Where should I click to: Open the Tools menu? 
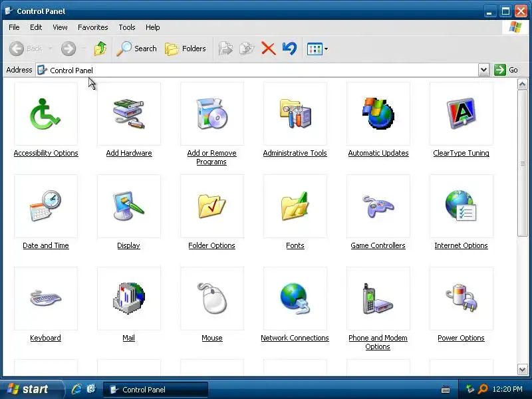[127, 27]
